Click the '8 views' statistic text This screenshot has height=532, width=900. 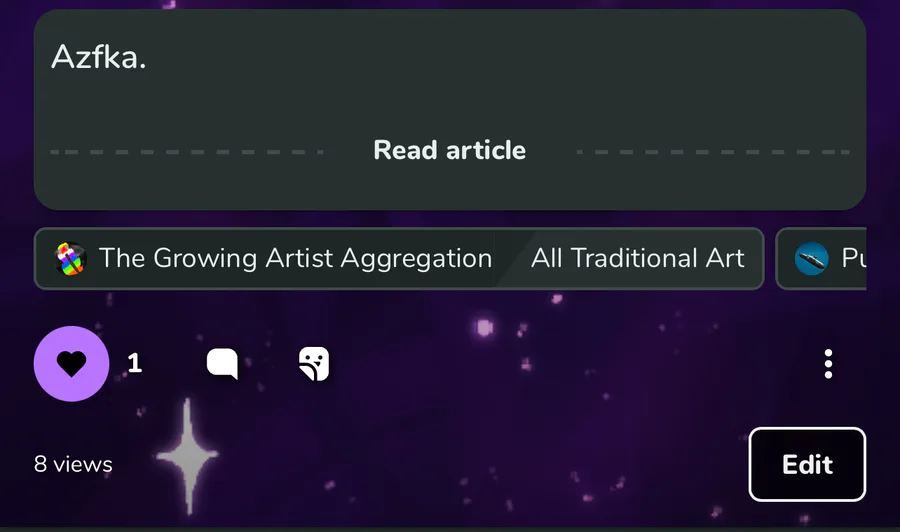point(73,464)
